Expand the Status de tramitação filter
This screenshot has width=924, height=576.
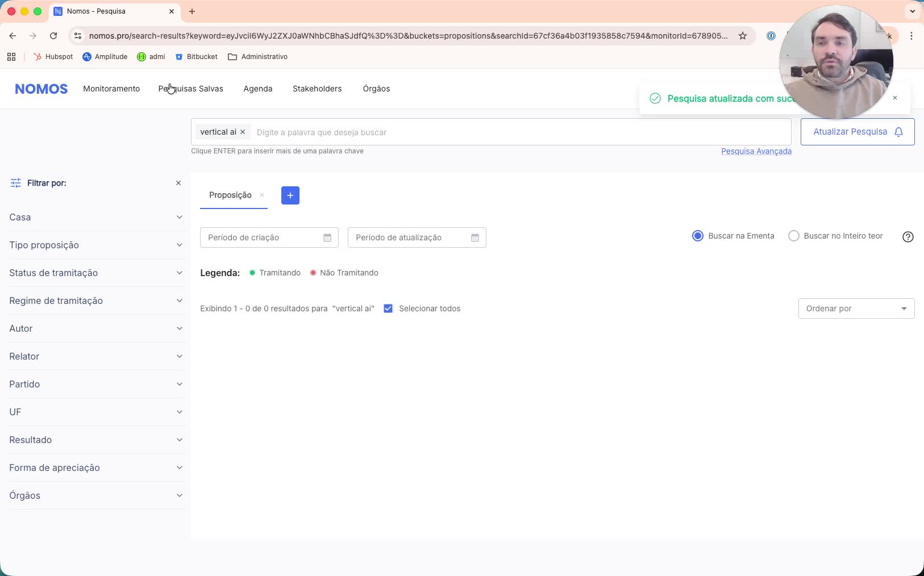[x=97, y=273]
